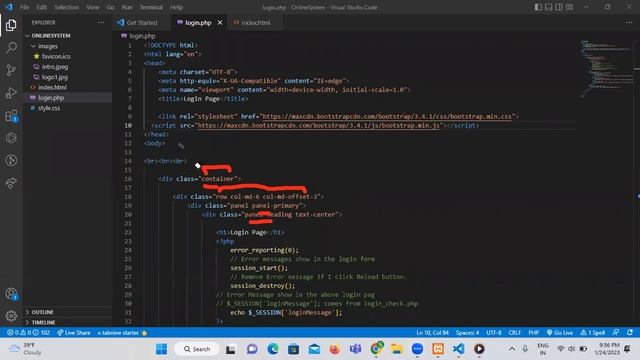Toggle bottom panel layout button
This screenshot has width=640, height=360.
click(549, 7)
